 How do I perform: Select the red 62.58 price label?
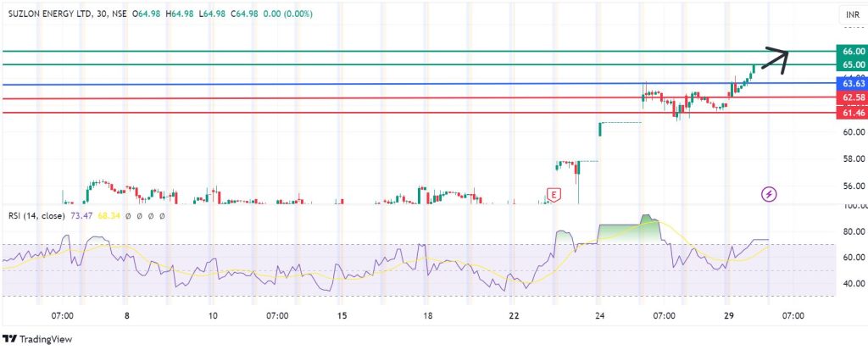(852, 97)
